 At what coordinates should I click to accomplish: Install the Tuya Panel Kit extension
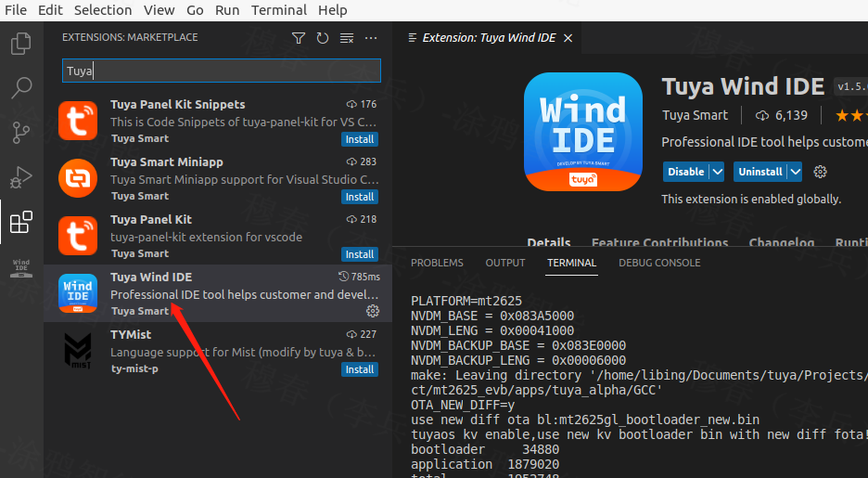359,254
